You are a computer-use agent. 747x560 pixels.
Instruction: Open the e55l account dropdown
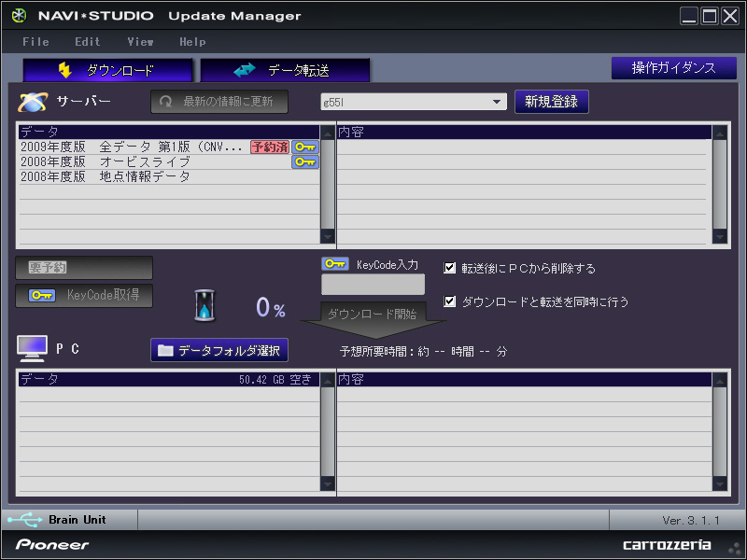498,102
